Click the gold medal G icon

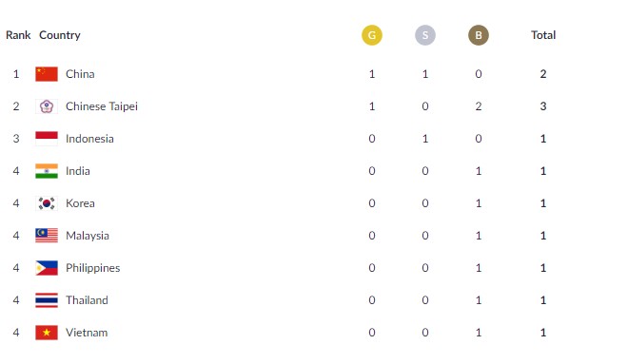372,35
